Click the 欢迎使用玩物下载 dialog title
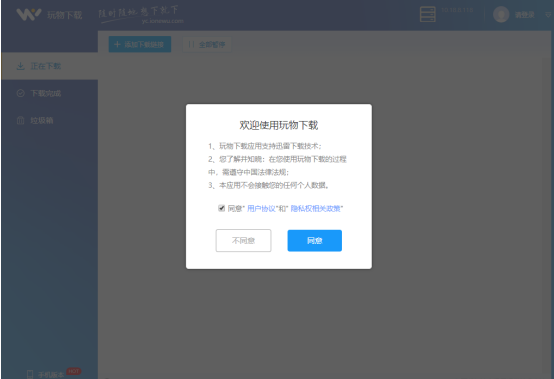 (279, 125)
